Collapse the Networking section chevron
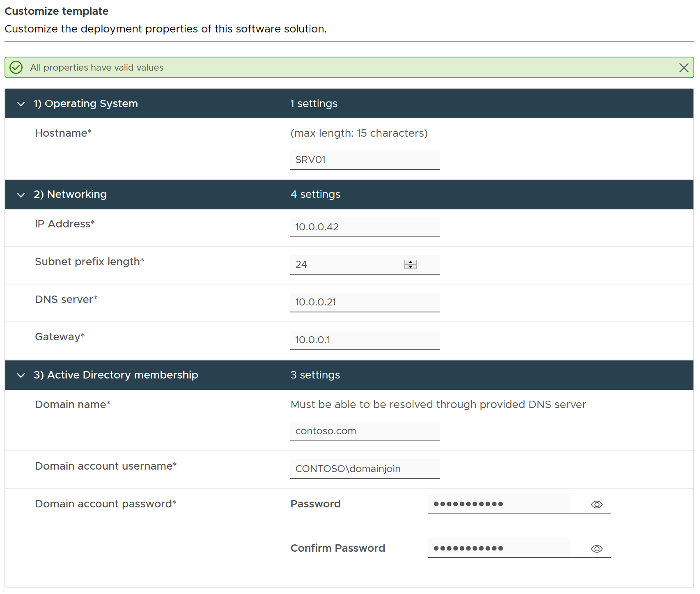This screenshot has width=700, height=594. pyautogui.click(x=21, y=195)
